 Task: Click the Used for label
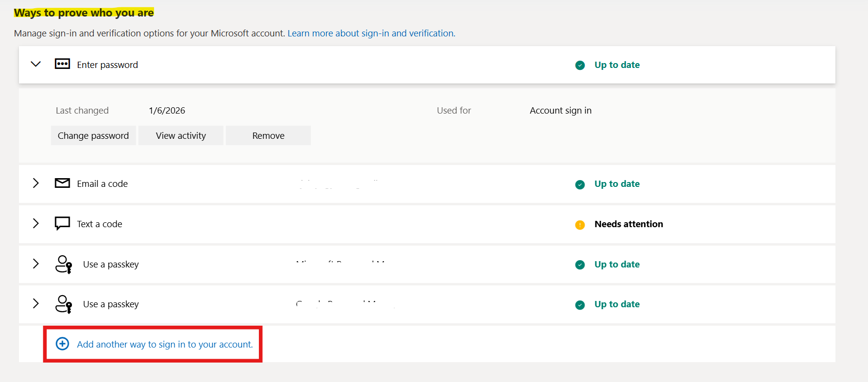pos(454,110)
